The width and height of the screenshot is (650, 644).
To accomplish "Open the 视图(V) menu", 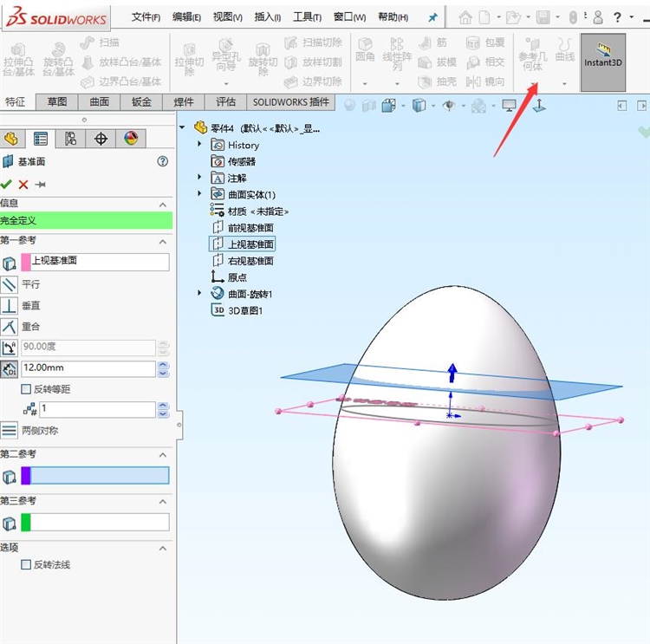I will [228, 17].
